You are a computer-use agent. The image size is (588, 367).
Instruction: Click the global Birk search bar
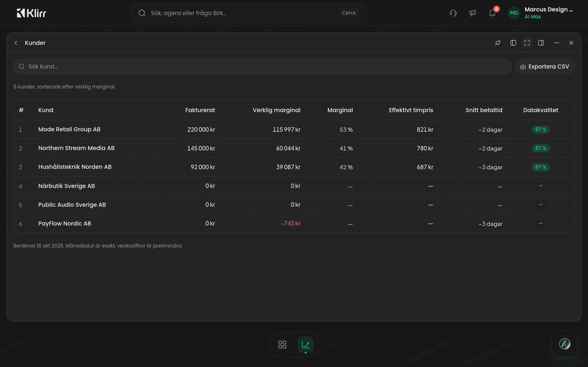[x=248, y=13]
